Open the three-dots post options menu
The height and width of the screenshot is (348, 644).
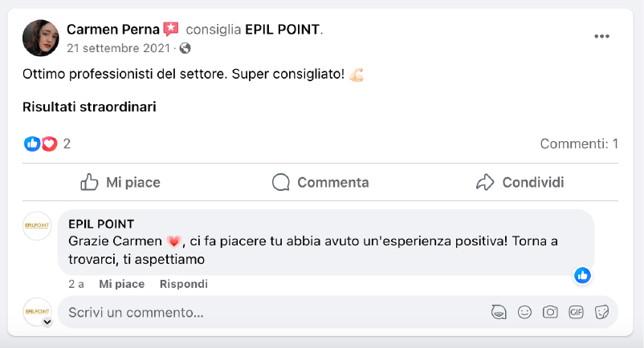tap(601, 36)
